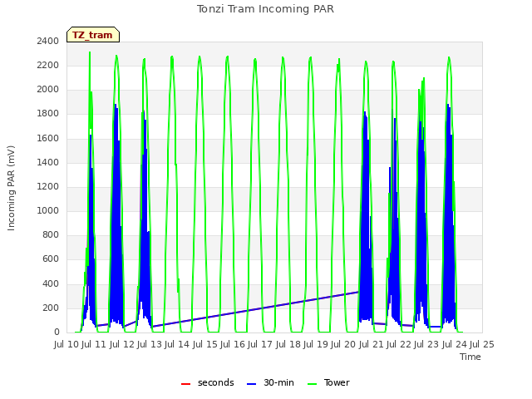Click the Incoming PAR (mV) axis label
Screen dimensions: 532x399
pyautogui.click(x=11, y=189)
